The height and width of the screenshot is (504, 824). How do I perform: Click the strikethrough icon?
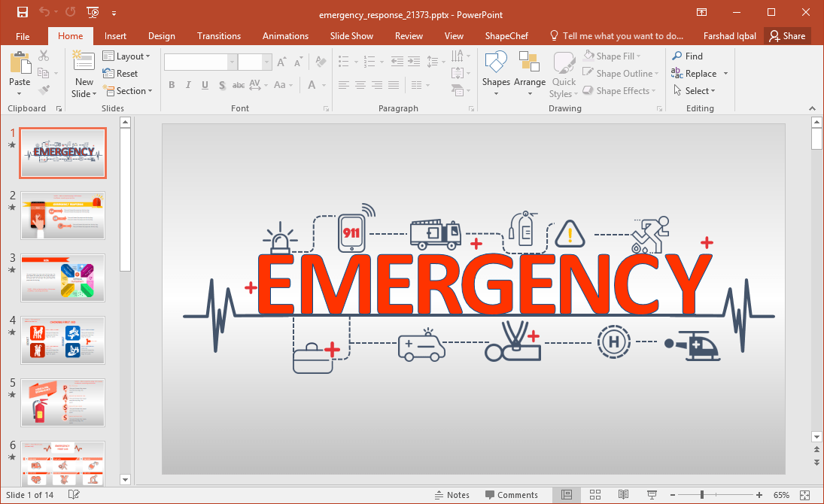click(238, 85)
